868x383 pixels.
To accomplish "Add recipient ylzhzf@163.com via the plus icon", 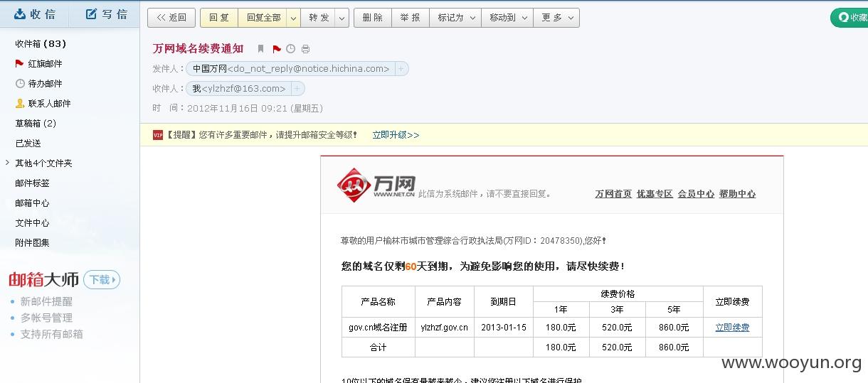I will 297,89.
